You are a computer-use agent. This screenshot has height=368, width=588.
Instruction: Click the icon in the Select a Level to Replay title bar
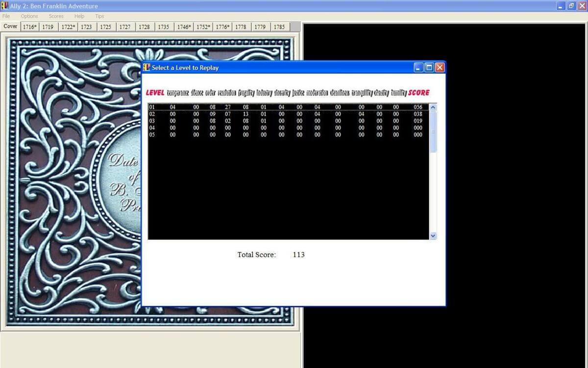pyautogui.click(x=147, y=67)
